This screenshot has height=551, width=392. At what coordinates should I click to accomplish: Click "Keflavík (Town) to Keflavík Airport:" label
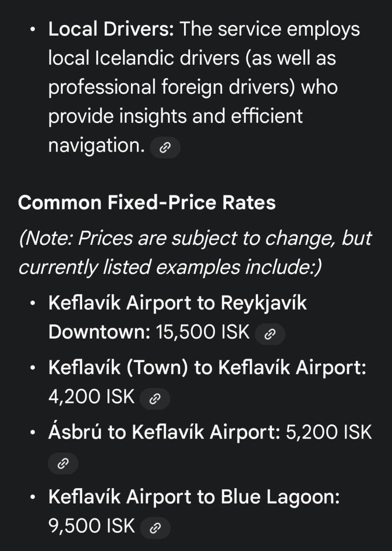click(x=207, y=367)
